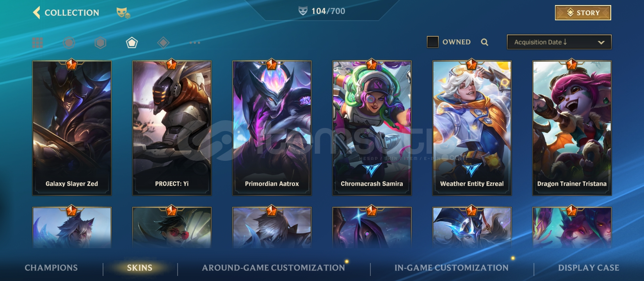The width and height of the screenshot is (644, 281).
Task: Expand the sort dropdown chevron arrow
Action: [x=601, y=42]
